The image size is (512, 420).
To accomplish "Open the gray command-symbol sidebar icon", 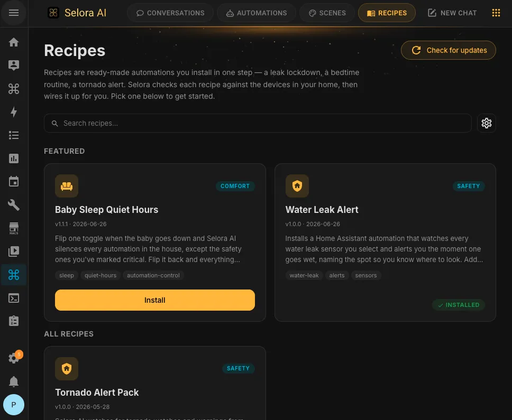I will pyautogui.click(x=14, y=89).
